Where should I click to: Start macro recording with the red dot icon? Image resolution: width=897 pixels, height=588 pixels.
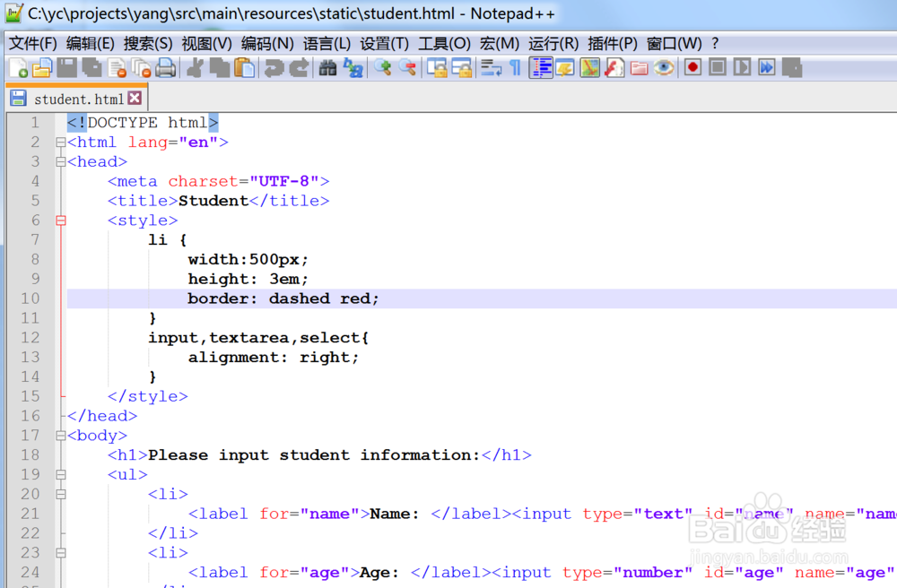(x=692, y=67)
